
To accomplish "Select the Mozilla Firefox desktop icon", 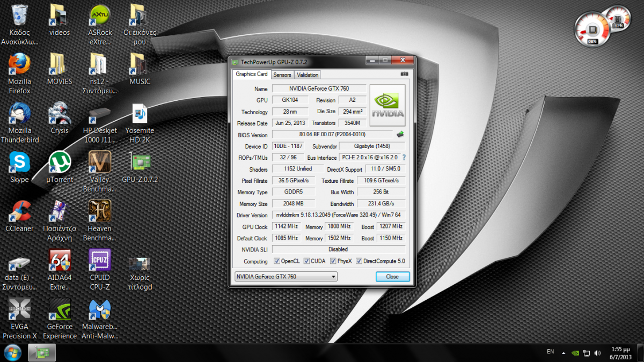I will [x=19, y=74].
